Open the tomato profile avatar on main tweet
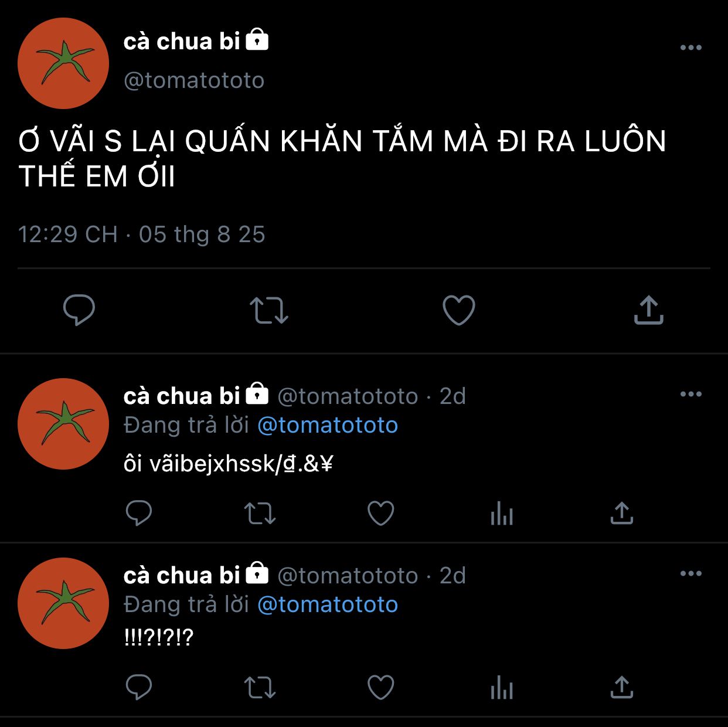 [x=63, y=63]
